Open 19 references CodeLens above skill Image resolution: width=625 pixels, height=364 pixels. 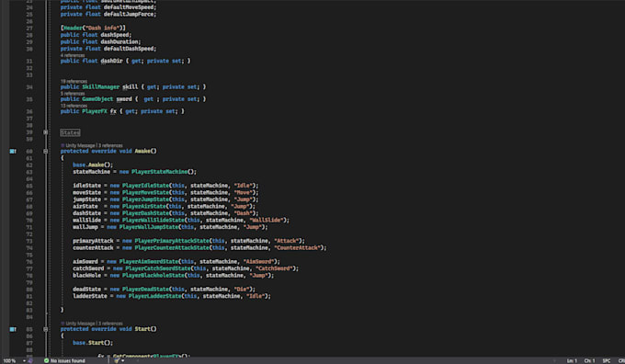[x=74, y=81]
